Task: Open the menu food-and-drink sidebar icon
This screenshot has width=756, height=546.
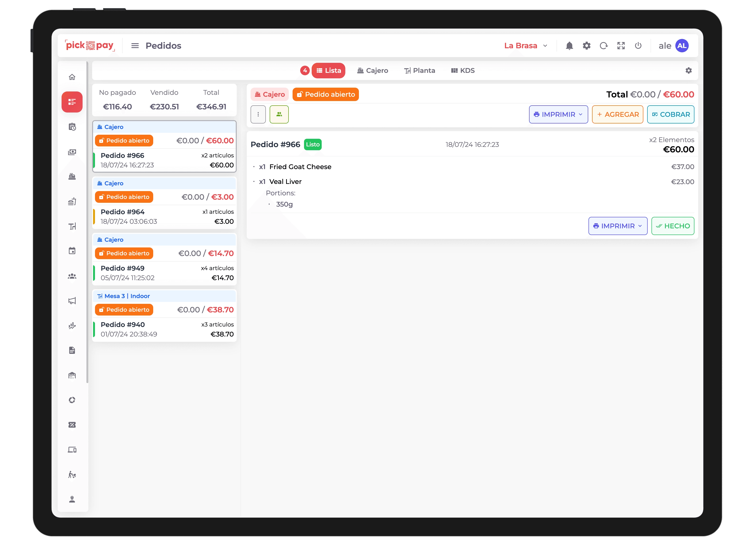Action: pos(72,201)
